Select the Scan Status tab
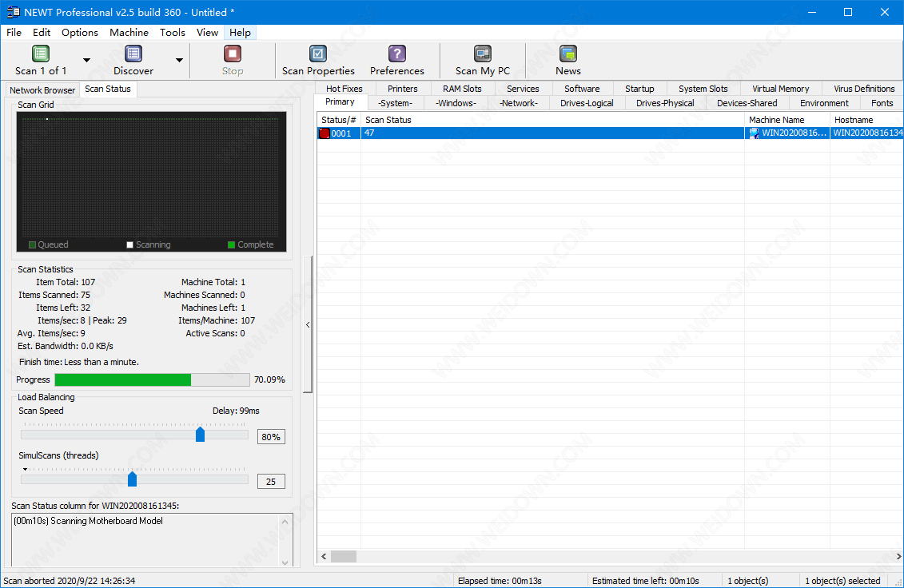The image size is (904, 588). [108, 89]
